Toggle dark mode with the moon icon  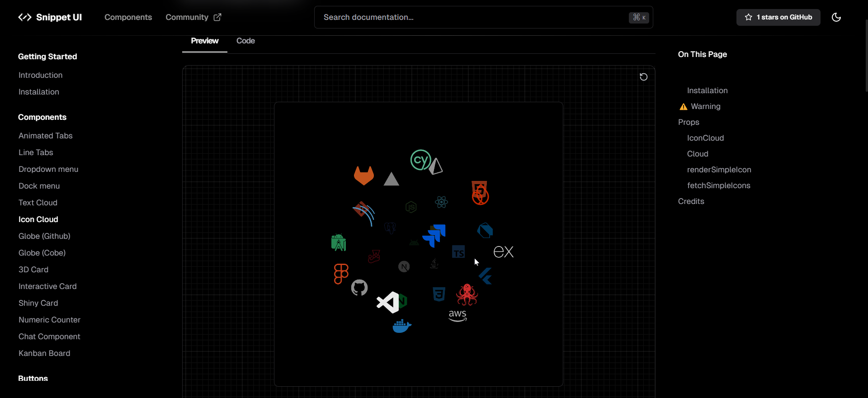(x=836, y=17)
